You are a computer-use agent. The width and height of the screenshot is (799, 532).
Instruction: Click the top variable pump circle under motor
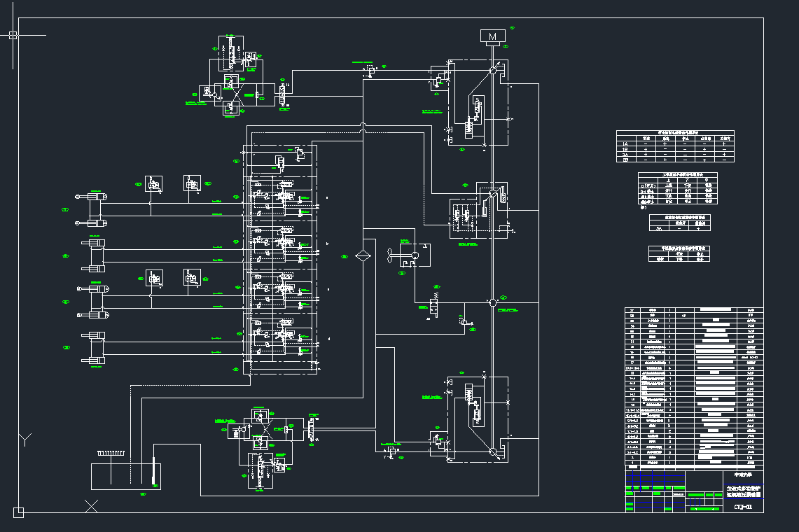tap(493, 71)
